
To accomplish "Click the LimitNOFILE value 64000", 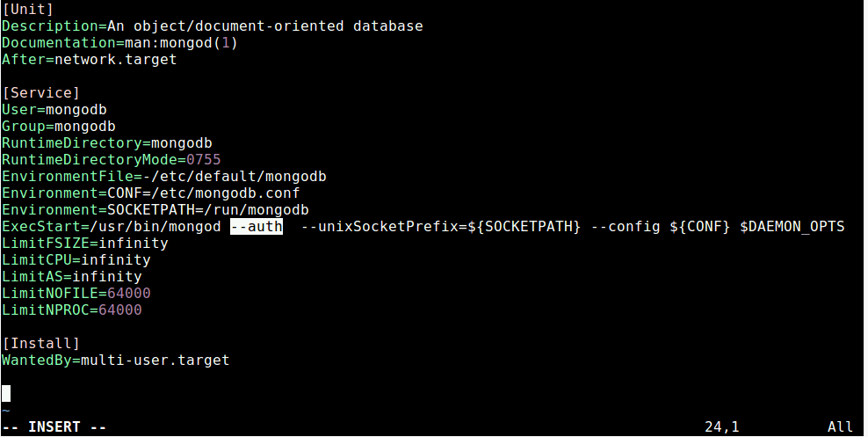I will coord(129,293).
